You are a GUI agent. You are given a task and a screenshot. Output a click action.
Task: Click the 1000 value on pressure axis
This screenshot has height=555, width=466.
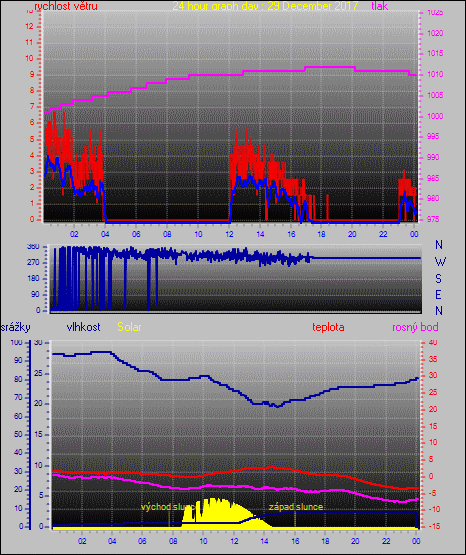(x=435, y=116)
